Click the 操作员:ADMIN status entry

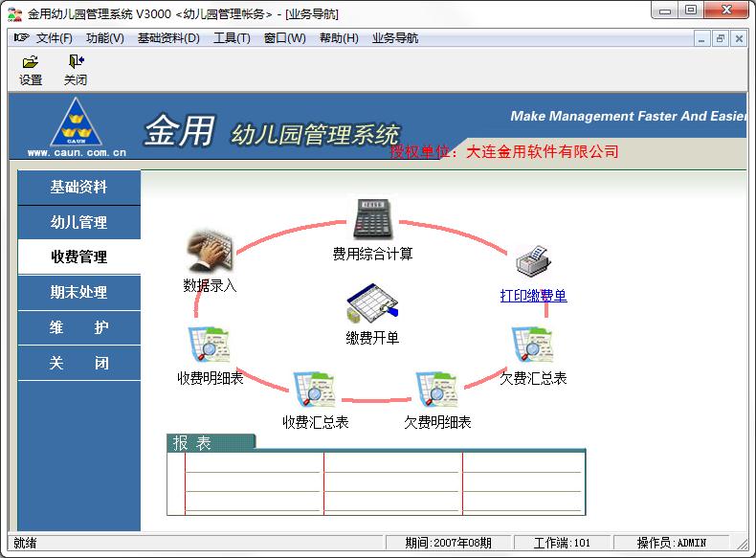click(671, 543)
